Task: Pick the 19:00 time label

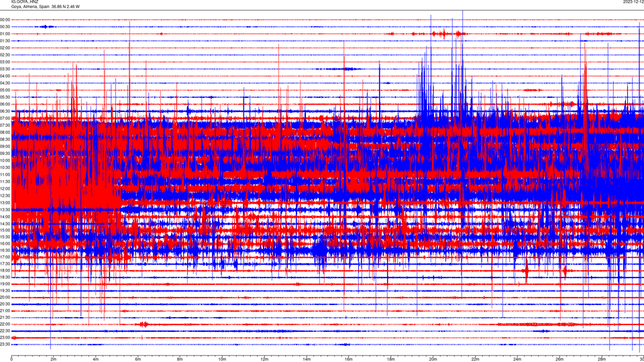Action: pos(5,284)
